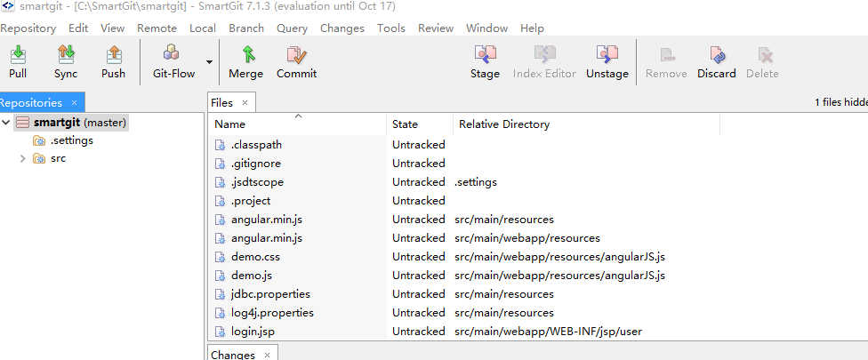
Task: Click the Merge toolbar icon
Action: [247, 54]
